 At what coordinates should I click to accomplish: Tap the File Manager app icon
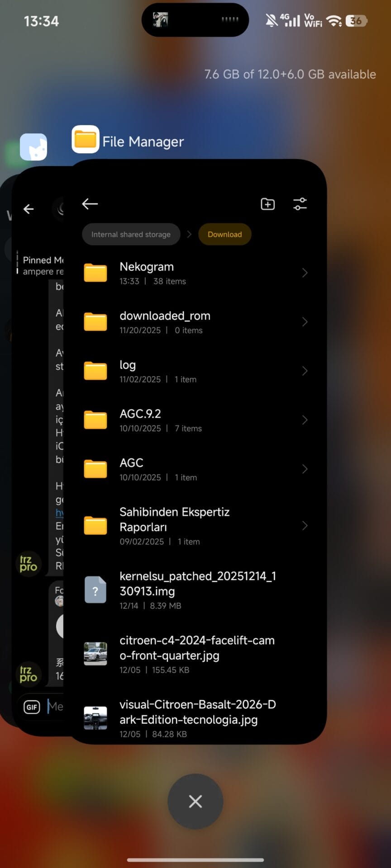(86, 140)
